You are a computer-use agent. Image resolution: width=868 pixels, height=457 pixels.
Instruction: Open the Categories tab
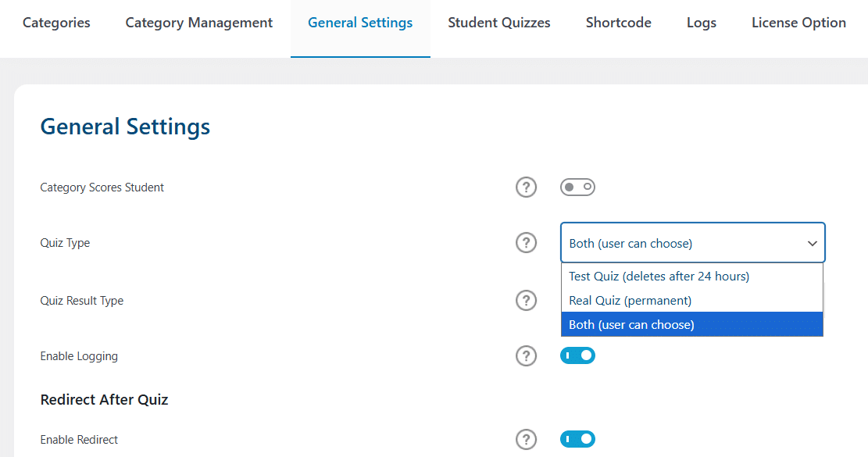tap(56, 23)
